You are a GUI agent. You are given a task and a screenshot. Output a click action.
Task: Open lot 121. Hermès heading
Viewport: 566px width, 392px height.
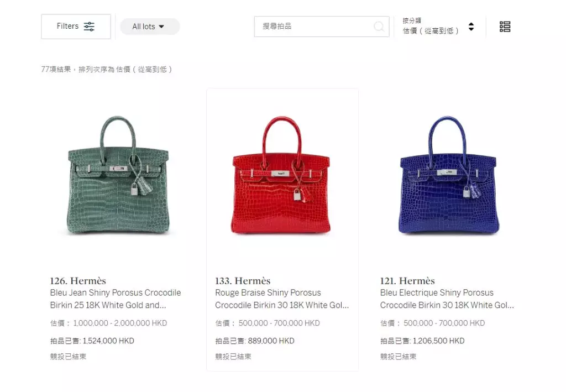407,280
